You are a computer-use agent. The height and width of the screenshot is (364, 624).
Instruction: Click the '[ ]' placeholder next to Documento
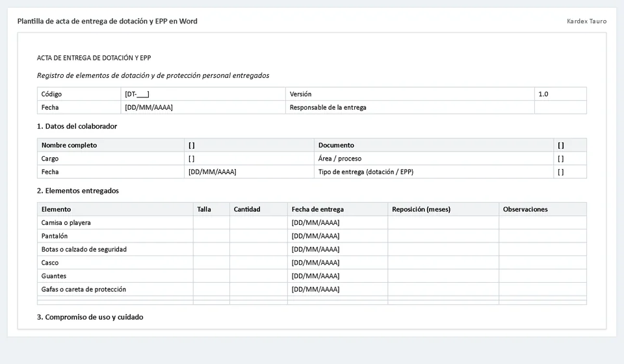click(561, 145)
